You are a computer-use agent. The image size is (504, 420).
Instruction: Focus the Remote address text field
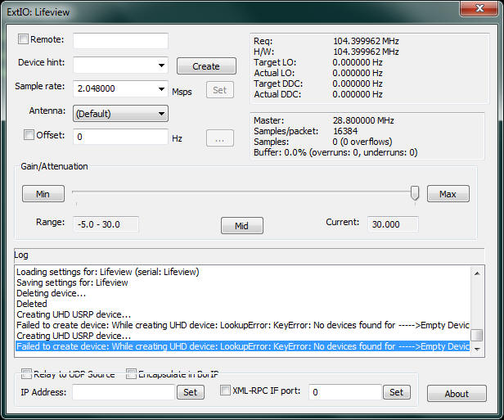tap(120, 41)
